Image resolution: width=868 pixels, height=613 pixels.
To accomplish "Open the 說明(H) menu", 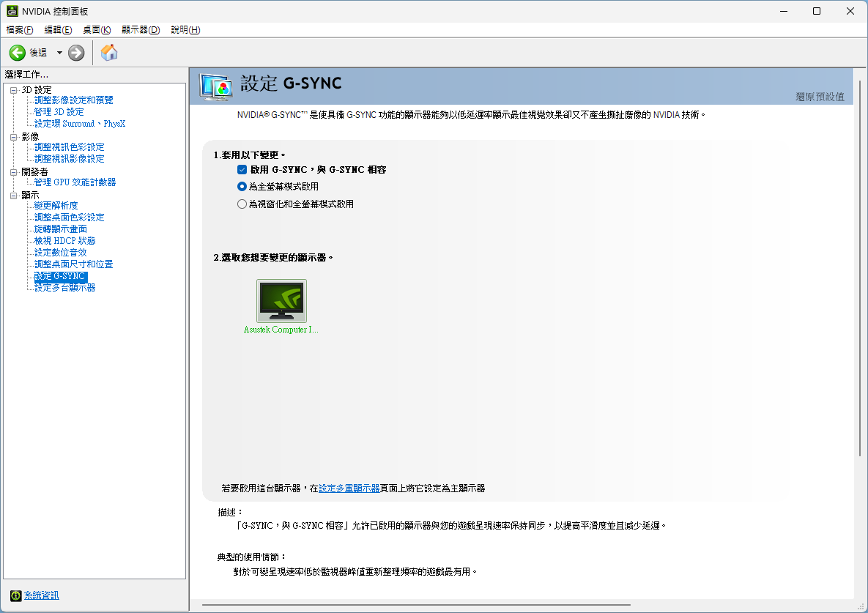I will tap(185, 30).
